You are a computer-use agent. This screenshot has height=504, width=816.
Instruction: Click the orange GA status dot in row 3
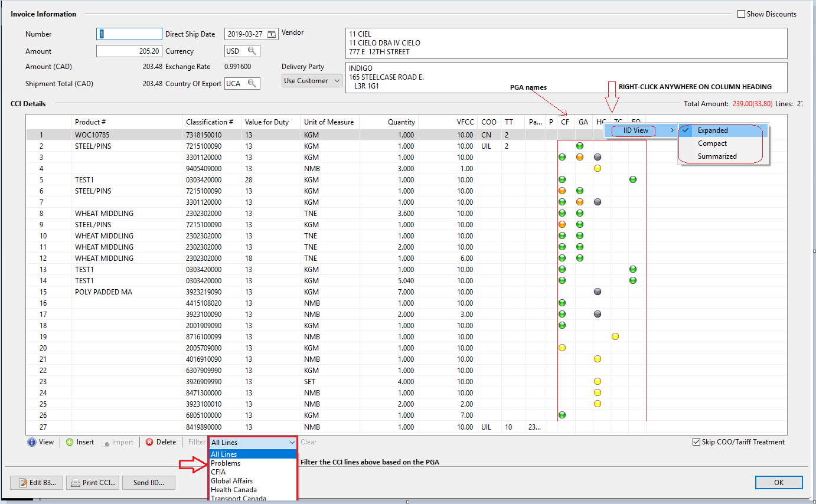[580, 157]
